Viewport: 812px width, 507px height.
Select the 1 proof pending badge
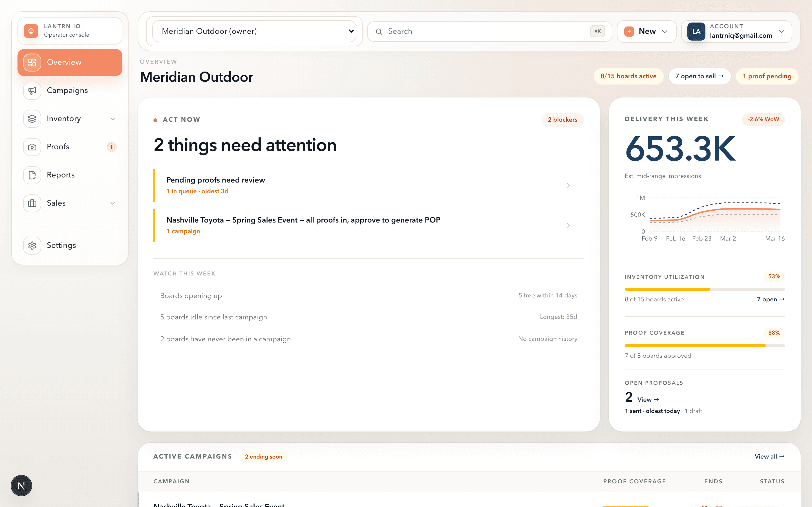pyautogui.click(x=767, y=76)
